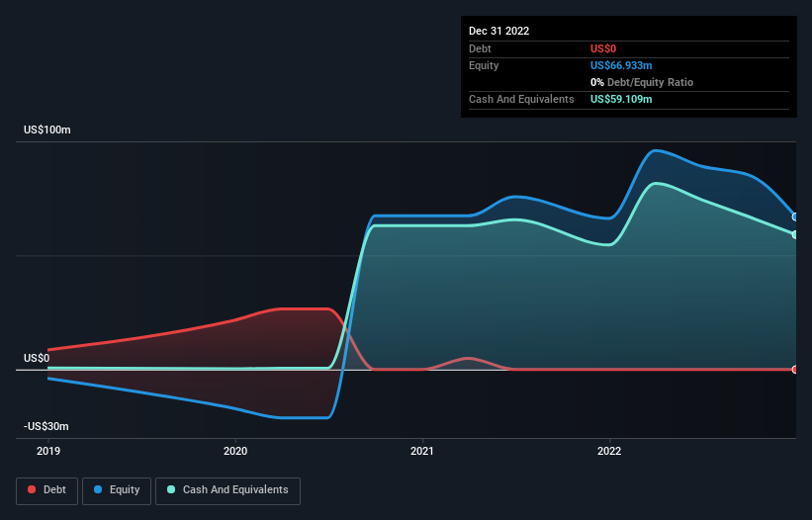The width and height of the screenshot is (812, 520).
Task: Click the Equity row label in tooltip
Action: tap(484, 65)
